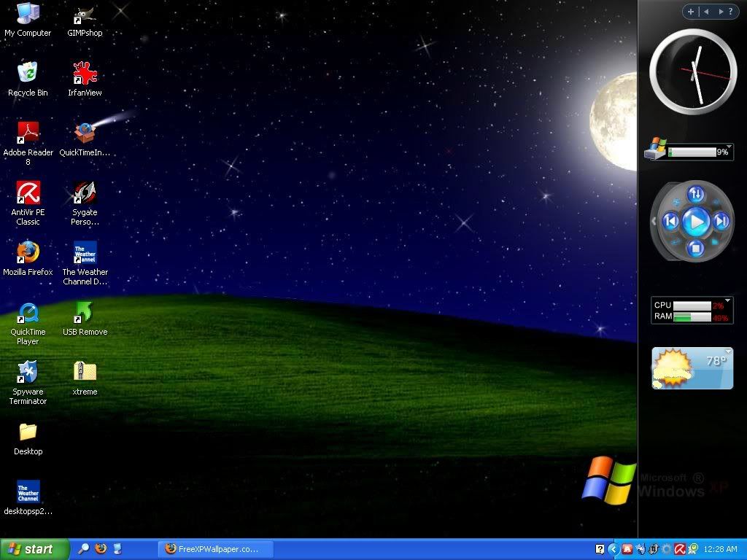
Task: Skip to next track in player gadget
Action: [721, 222]
